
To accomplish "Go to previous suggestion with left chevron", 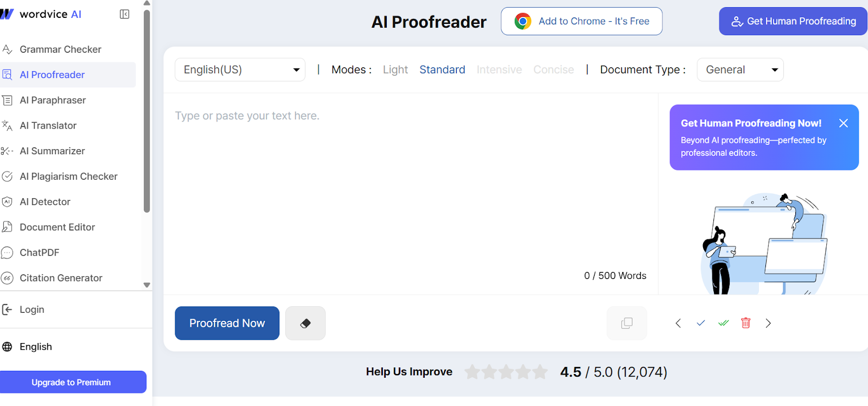I will point(678,323).
